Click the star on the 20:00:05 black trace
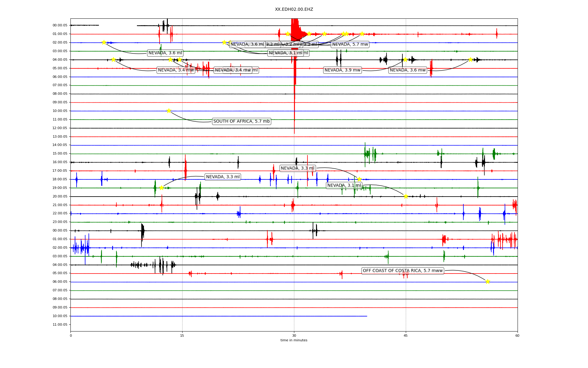This screenshot has height=368, width=588. click(406, 196)
